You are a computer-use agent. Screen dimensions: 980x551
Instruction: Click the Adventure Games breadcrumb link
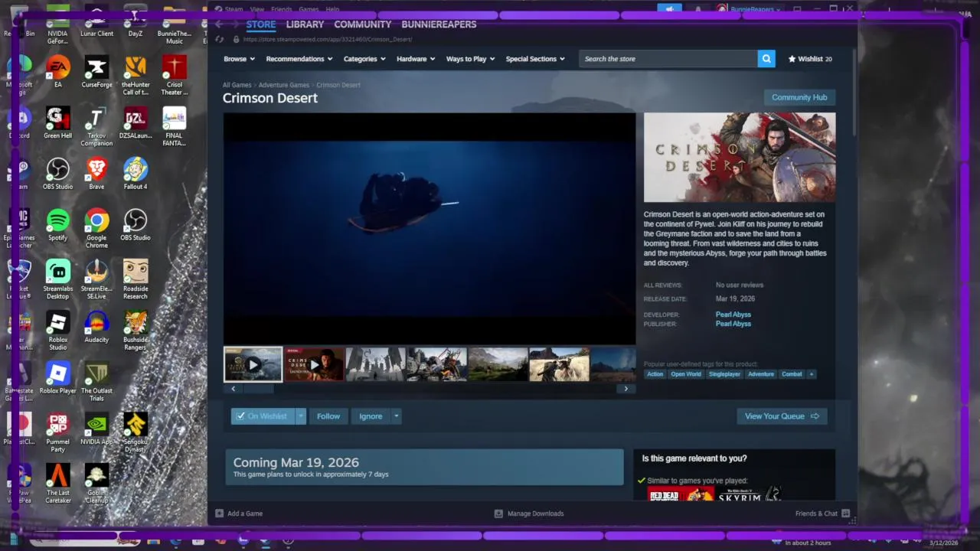click(x=284, y=85)
